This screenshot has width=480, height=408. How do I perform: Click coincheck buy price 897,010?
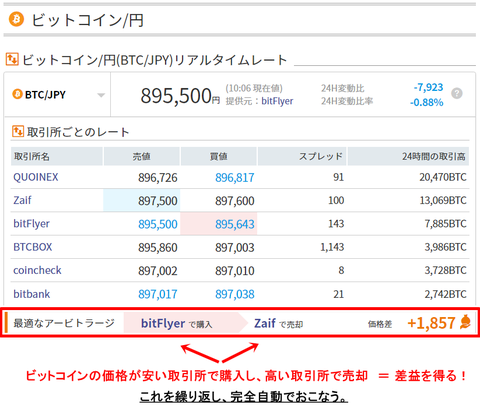click(x=235, y=271)
